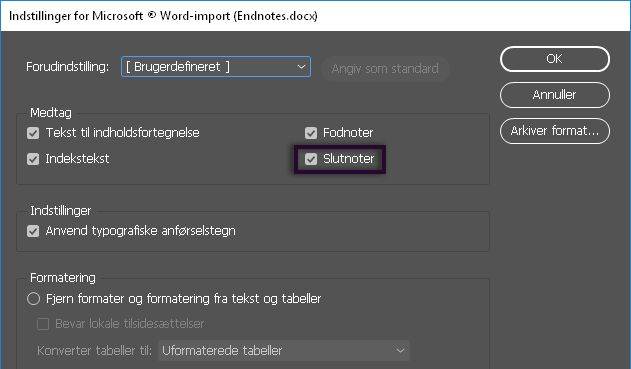This screenshot has width=631, height=369.
Task: Confirm the import with the OK button
Action: coord(555,59)
